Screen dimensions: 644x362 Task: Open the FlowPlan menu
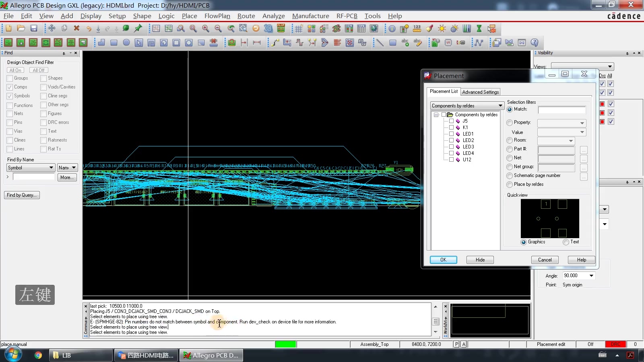pyautogui.click(x=217, y=16)
